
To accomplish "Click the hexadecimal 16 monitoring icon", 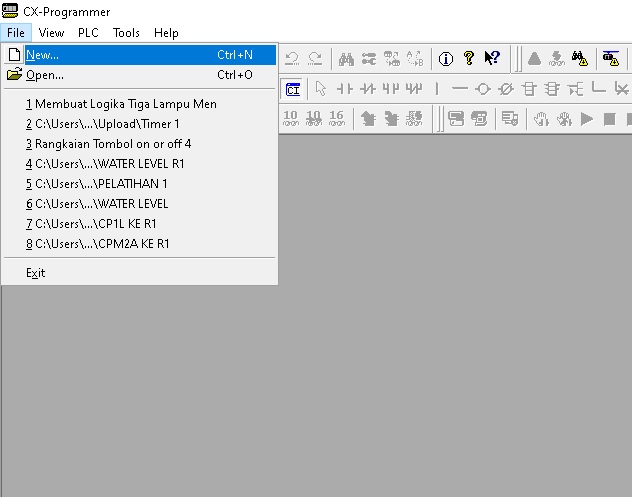I will [337, 119].
